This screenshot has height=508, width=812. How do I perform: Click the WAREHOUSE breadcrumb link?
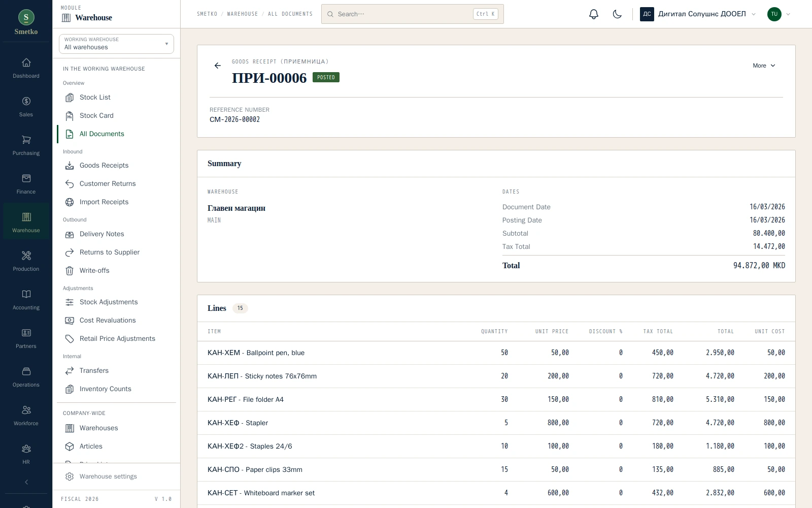(243, 14)
